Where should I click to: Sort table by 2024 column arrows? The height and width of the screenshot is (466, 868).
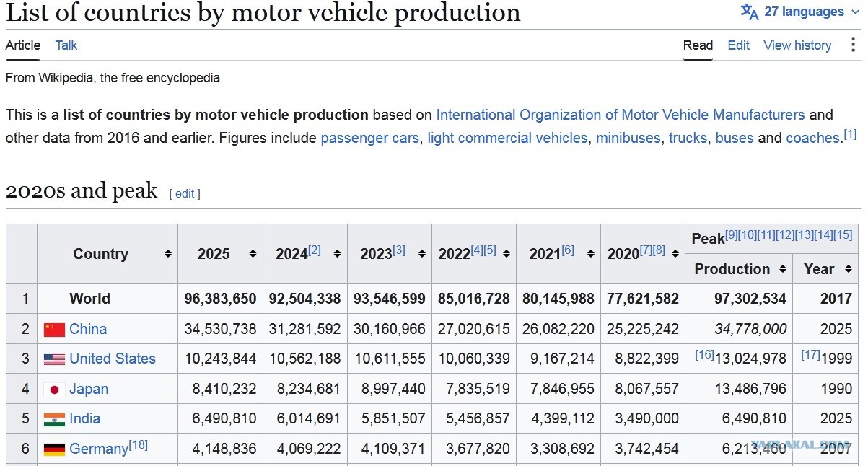pos(337,254)
